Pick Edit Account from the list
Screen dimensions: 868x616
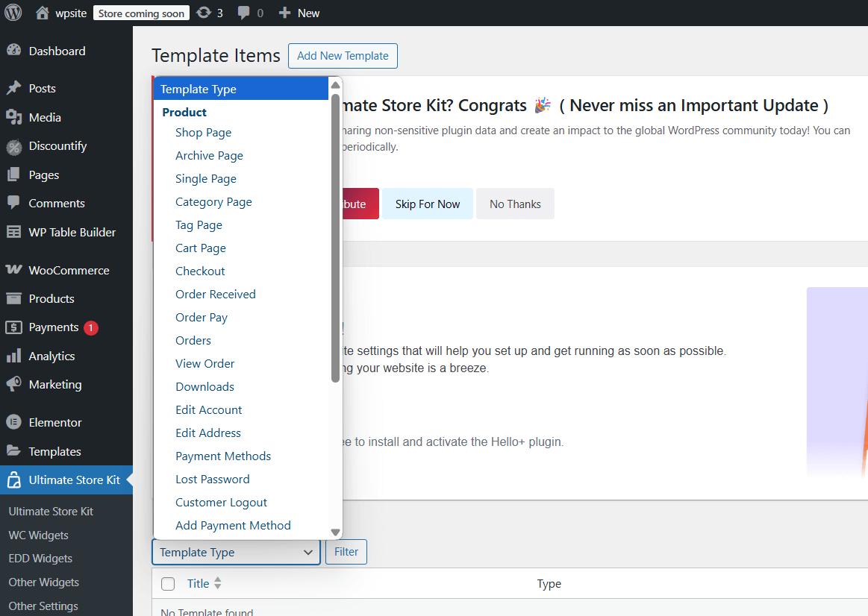[209, 410]
